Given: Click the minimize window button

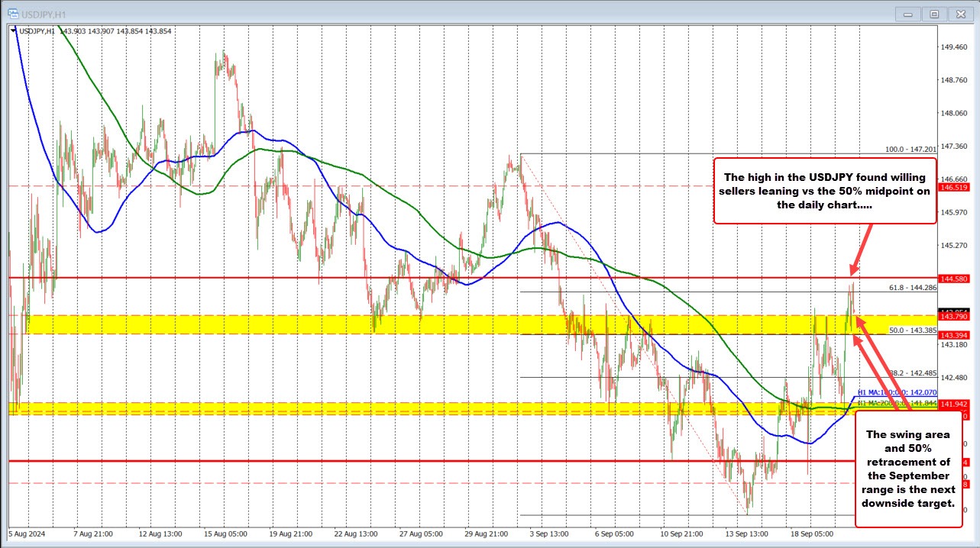Looking at the screenshot, I should (907, 14).
